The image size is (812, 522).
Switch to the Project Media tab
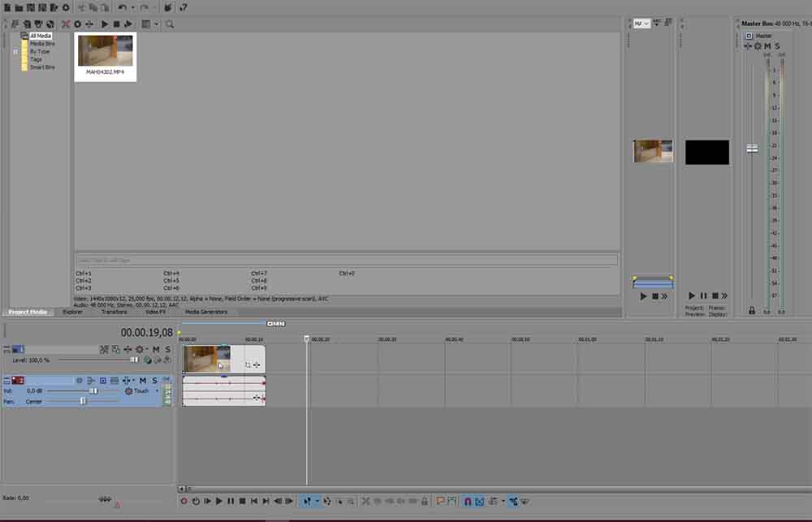(28, 312)
